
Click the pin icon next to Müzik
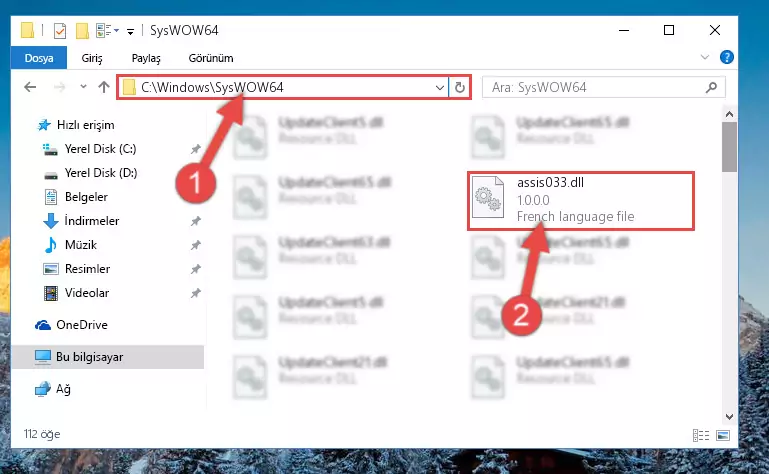coord(196,245)
